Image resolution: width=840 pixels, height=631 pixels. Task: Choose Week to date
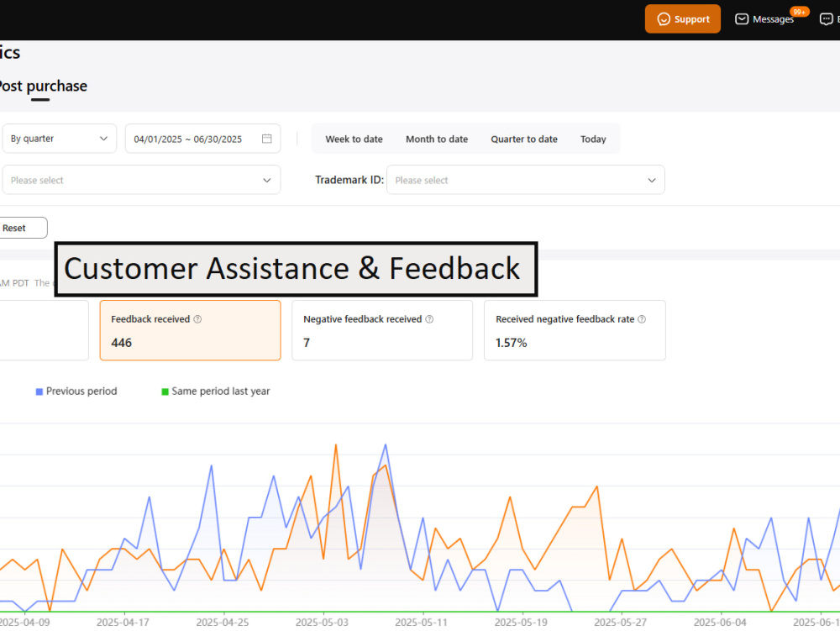tap(354, 139)
